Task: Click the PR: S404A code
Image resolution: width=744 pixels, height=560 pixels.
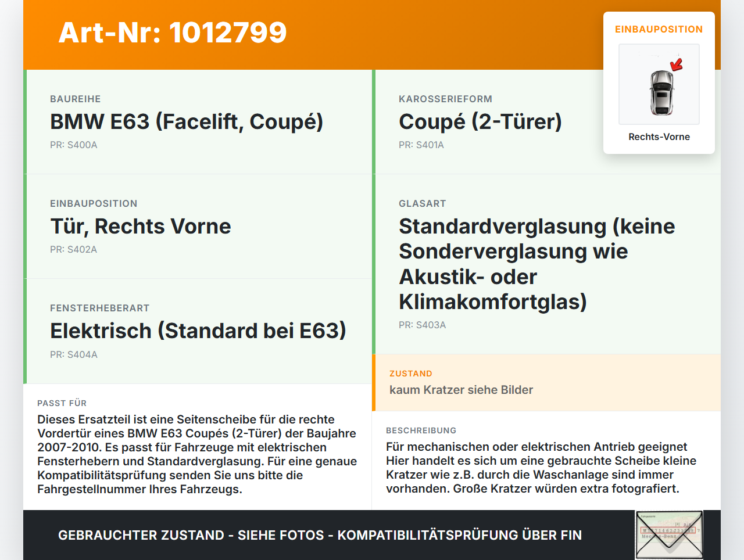Action: click(74, 354)
